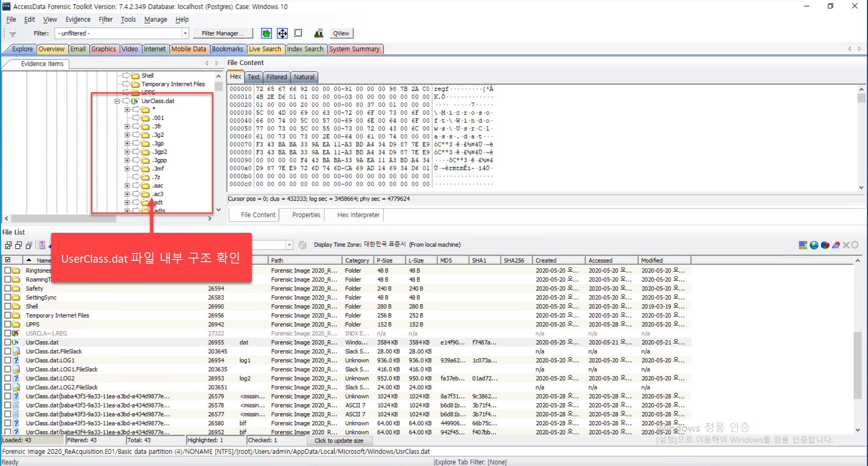Screen dimensions: 868x466
Task: Click the left arrow beside the Evidence Items tab
Action: [x=207, y=63]
